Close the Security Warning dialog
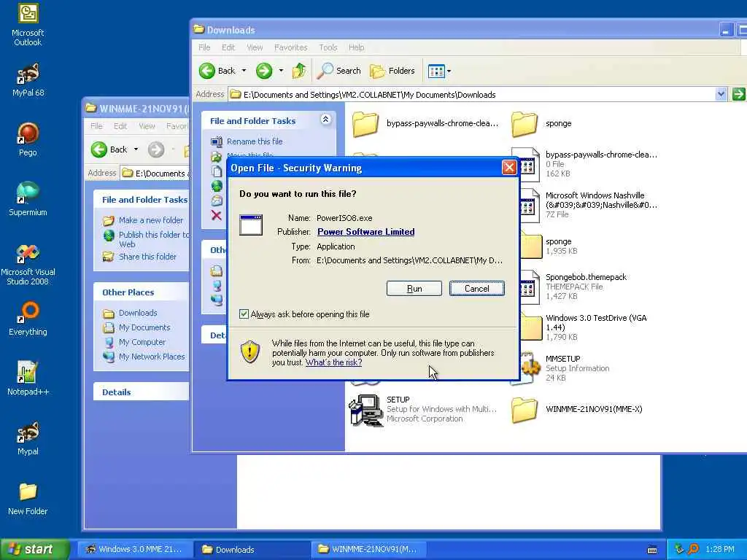The height and width of the screenshot is (560, 747). pos(509,168)
